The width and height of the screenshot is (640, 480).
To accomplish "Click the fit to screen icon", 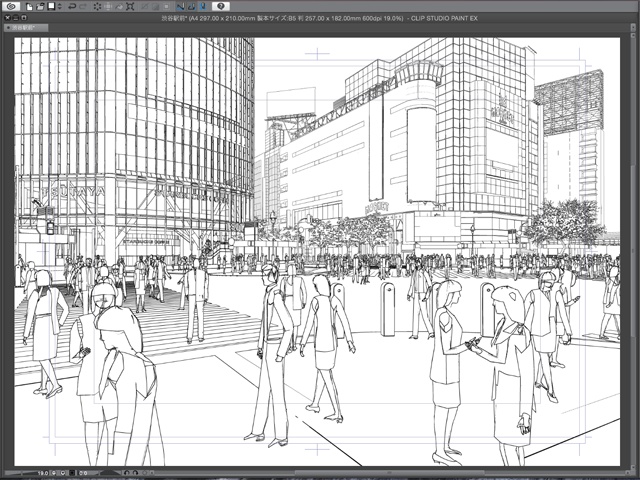I will [x=72, y=473].
